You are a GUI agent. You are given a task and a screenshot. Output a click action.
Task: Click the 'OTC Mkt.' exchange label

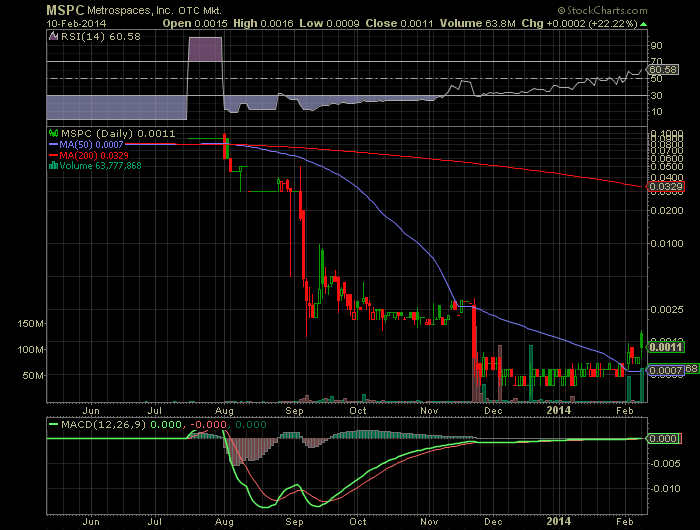pos(200,11)
